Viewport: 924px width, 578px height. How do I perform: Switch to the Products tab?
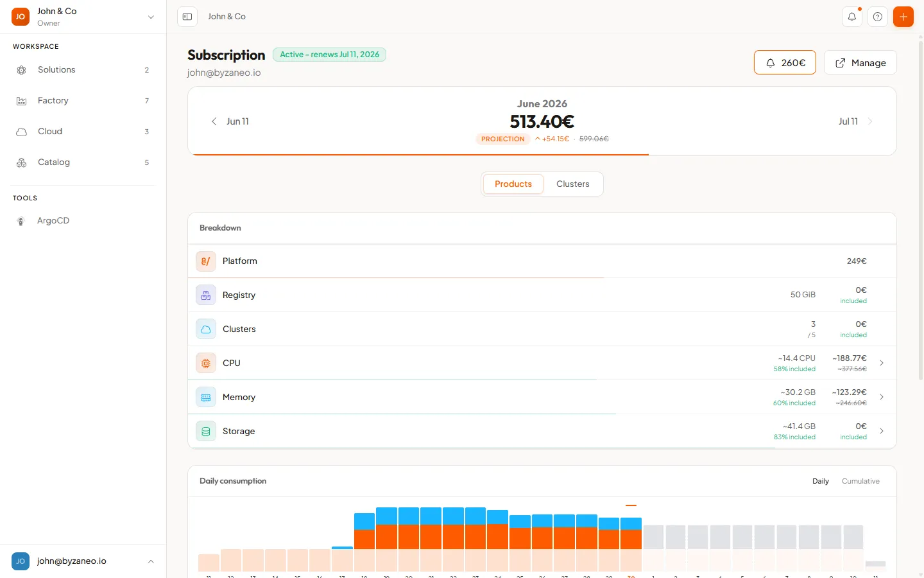(x=513, y=184)
